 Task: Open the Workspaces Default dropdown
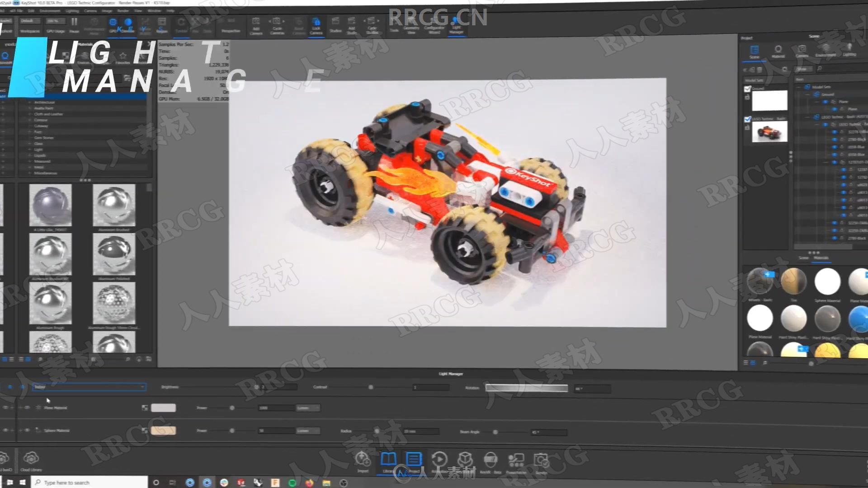[x=30, y=21]
